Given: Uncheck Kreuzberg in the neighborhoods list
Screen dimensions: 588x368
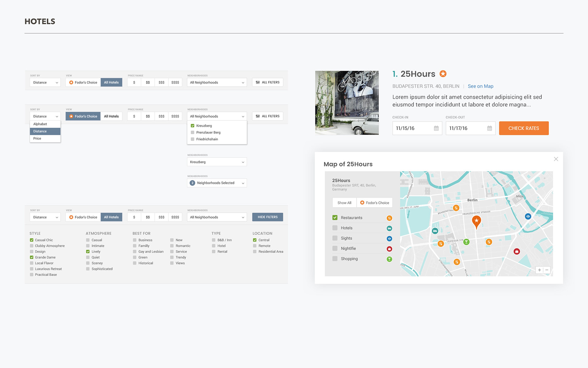Looking at the screenshot, I should pyautogui.click(x=192, y=126).
